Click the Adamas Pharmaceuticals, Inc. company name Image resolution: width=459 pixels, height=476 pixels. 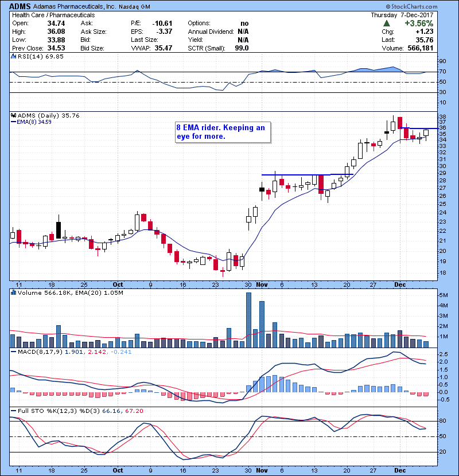point(75,6)
